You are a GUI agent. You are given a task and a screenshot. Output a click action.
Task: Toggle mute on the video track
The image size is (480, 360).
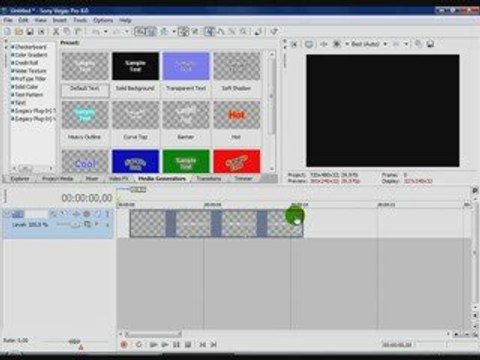[x=98, y=214]
